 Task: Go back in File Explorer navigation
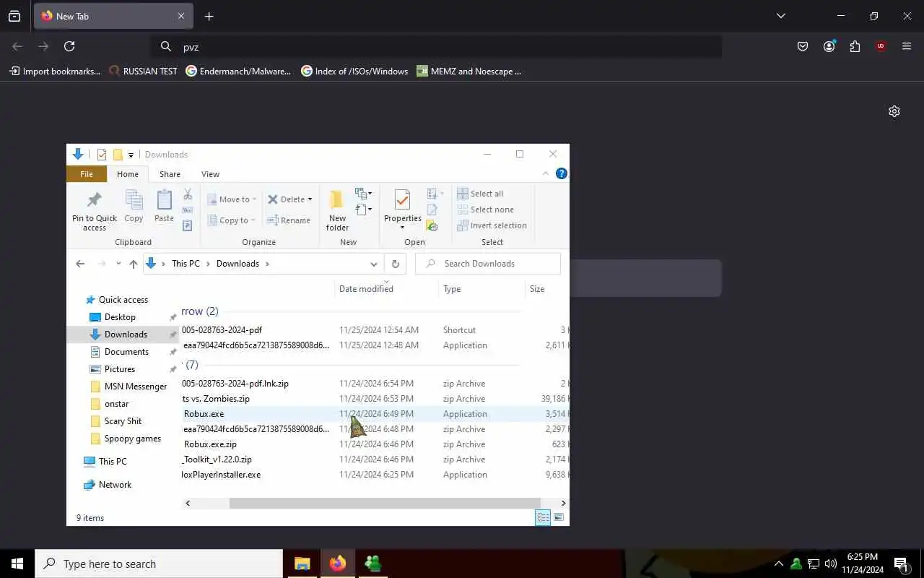[x=80, y=264]
